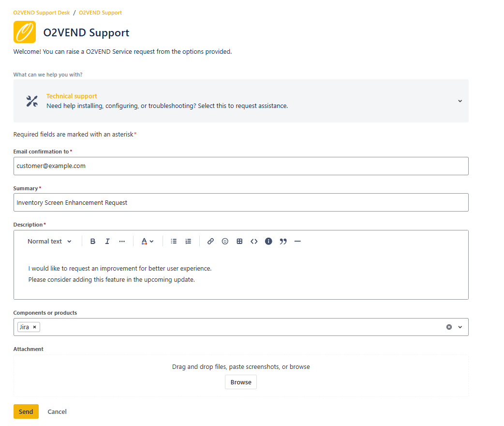Create a bulleted list in the description
Screen dimensions: 504x426
click(x=174, y=241)
